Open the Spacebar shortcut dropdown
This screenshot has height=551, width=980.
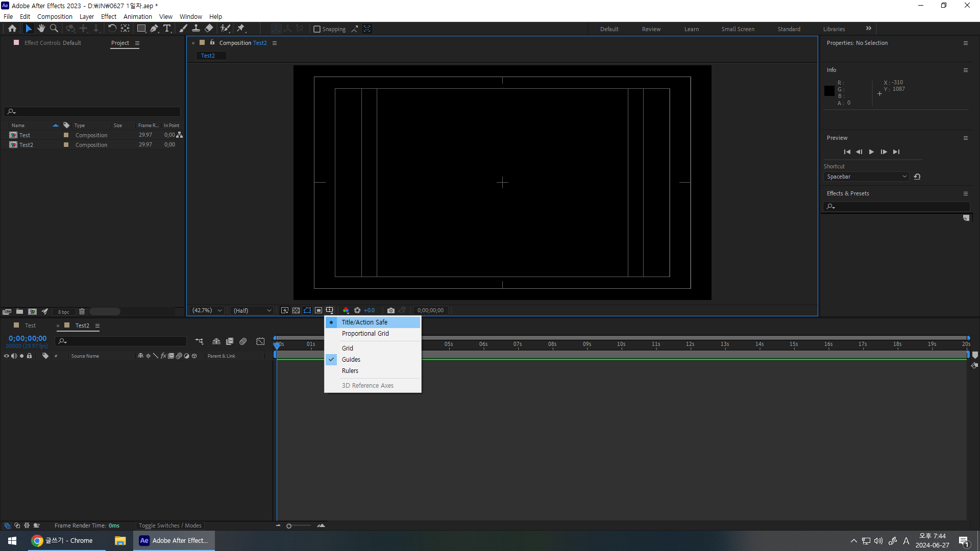coord(866,177)
